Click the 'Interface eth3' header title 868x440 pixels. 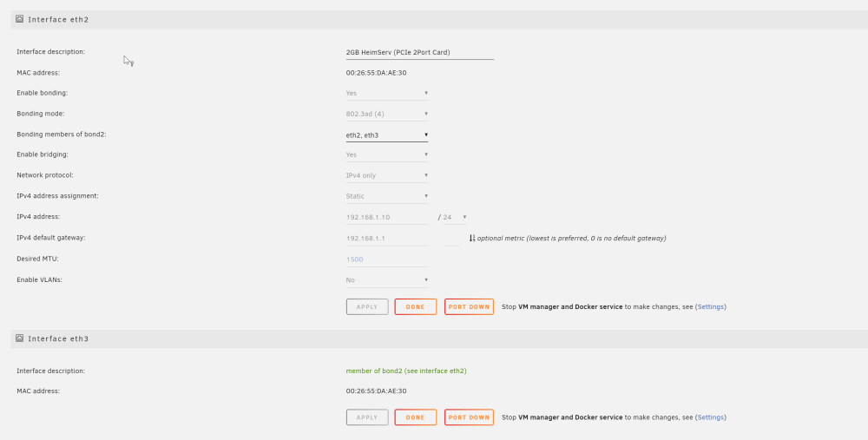click(58, 338)
